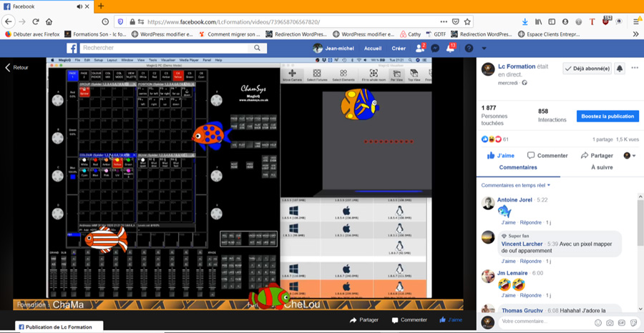Go back to the previous page
644x333 pixels.
coord(9,21)
